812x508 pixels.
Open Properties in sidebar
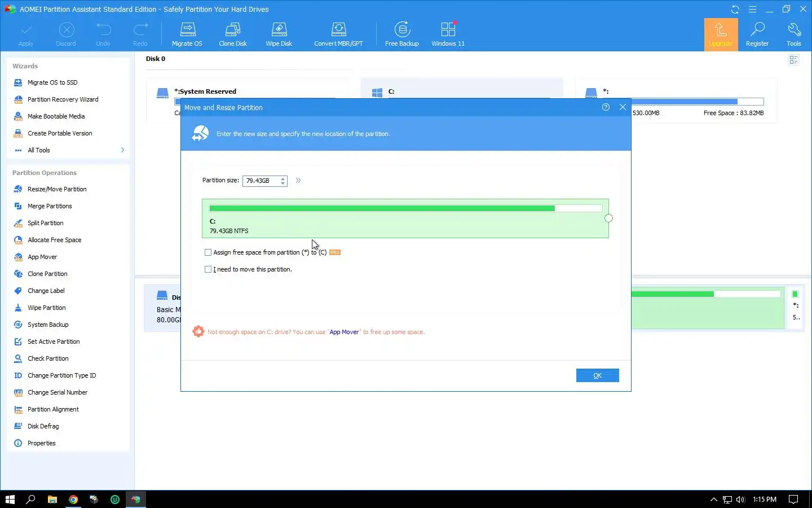pyautogui.click(x=41, y=443)
